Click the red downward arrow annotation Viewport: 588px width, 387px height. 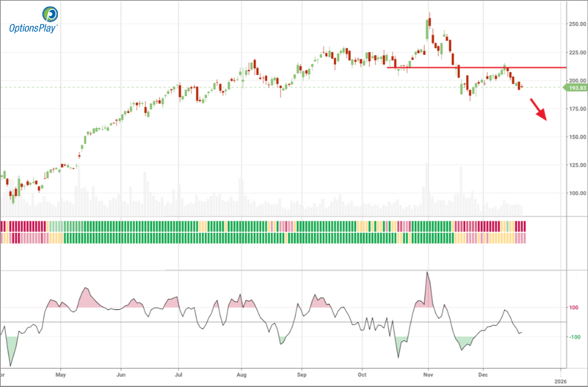[x=538, y=113]
